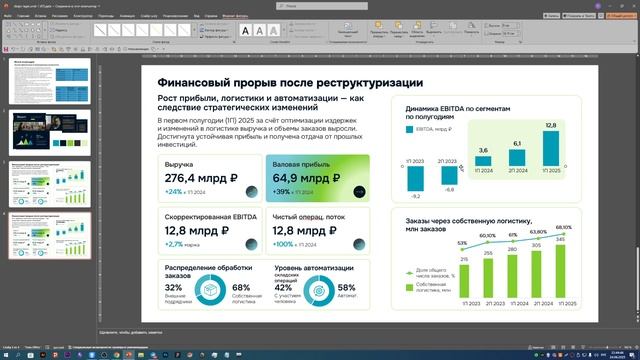640x360 pixels.
Task: Click the 1П 2025 EBITDA bar labeled 12,8
Action: 551,148
